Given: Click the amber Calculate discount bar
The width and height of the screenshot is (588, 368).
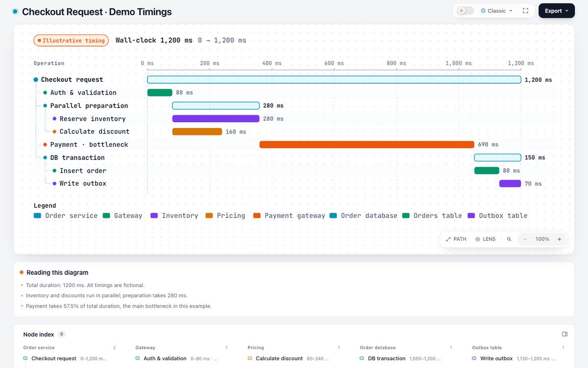Looking at the screenshot, I should [197, 131].
